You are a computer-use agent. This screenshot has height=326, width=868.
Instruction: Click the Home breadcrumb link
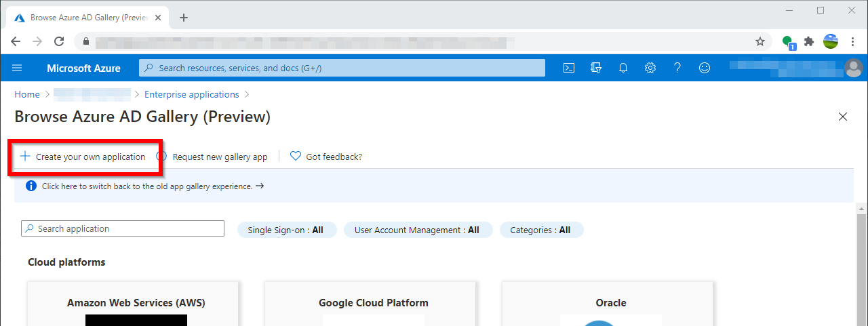(x=27, y=94)
